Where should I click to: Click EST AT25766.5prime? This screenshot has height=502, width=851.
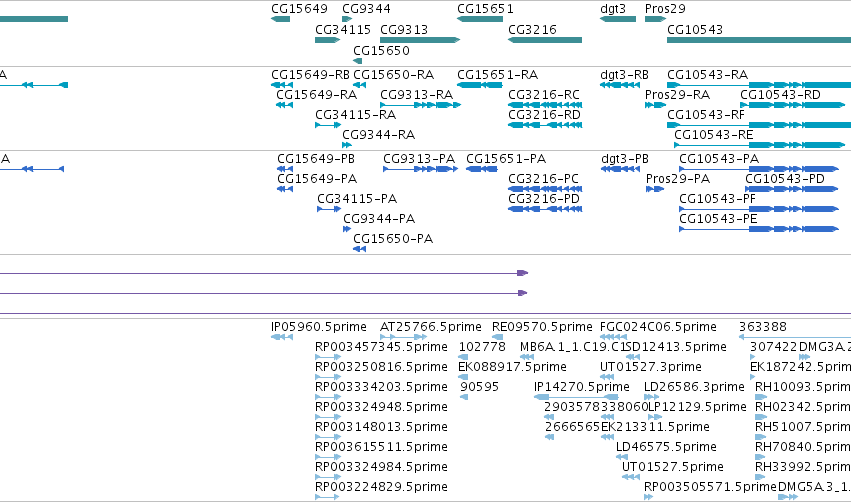coord(404,337)
